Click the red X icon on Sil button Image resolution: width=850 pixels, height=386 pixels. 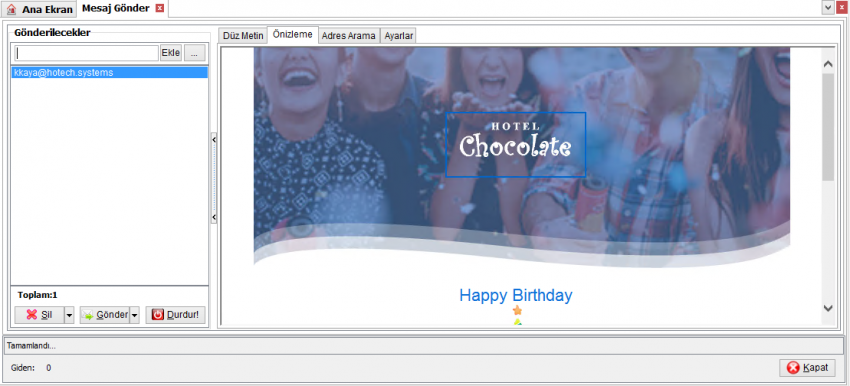point(32,315)
